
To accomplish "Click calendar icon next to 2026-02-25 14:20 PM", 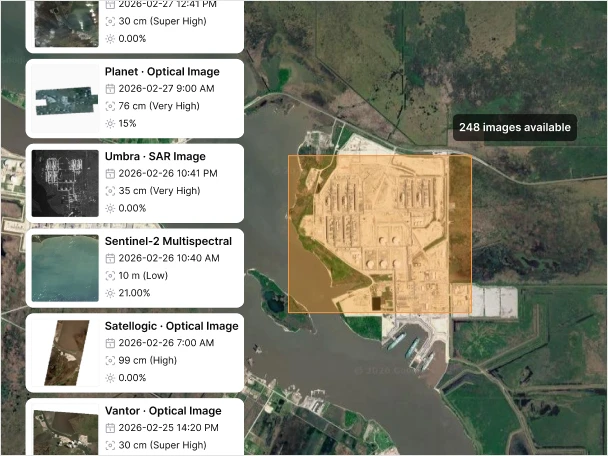I will click(110, 428).
